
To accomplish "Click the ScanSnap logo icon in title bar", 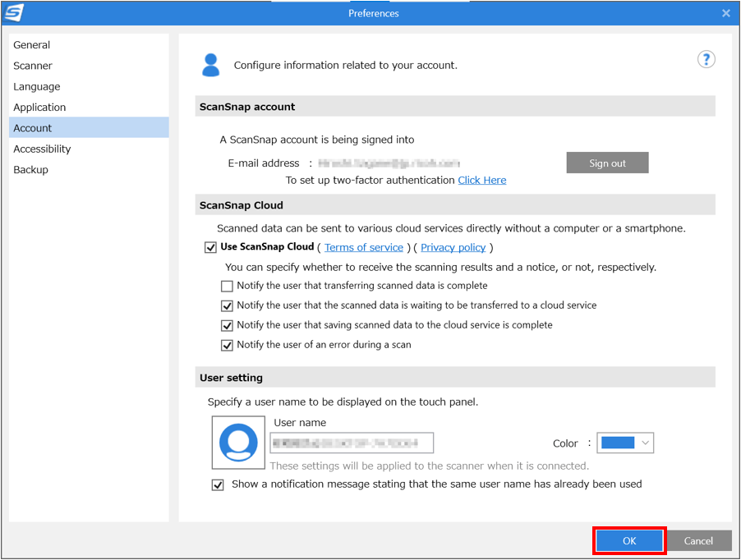I will [x=14, y=13].
